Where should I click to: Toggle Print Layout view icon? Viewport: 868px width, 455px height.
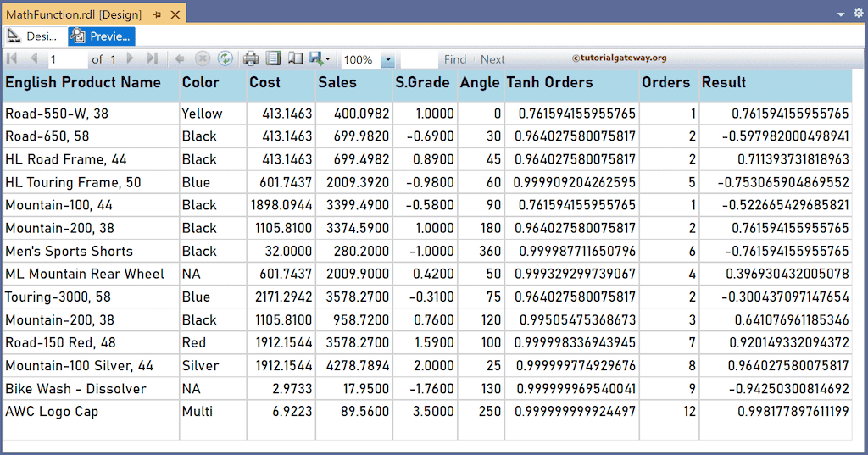tap(273, 58)
